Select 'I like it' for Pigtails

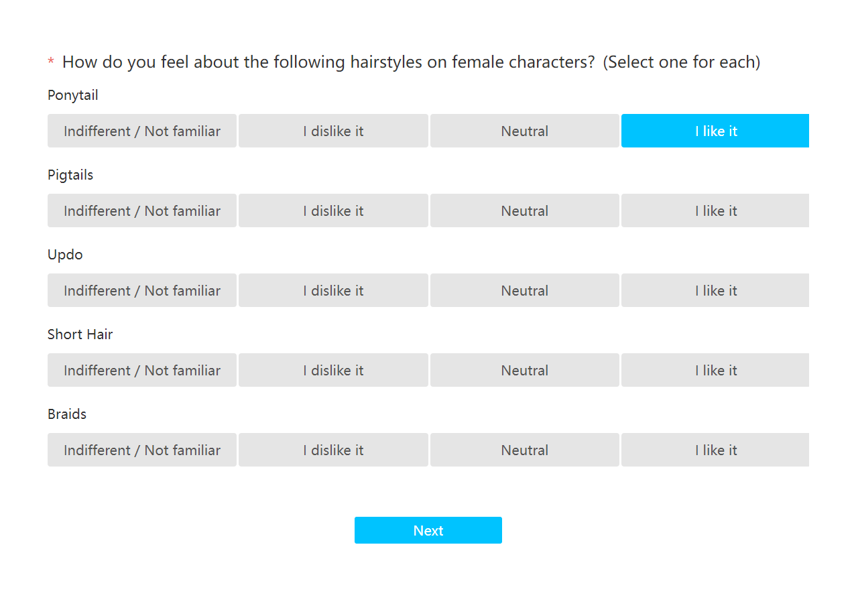pos(715,210)
